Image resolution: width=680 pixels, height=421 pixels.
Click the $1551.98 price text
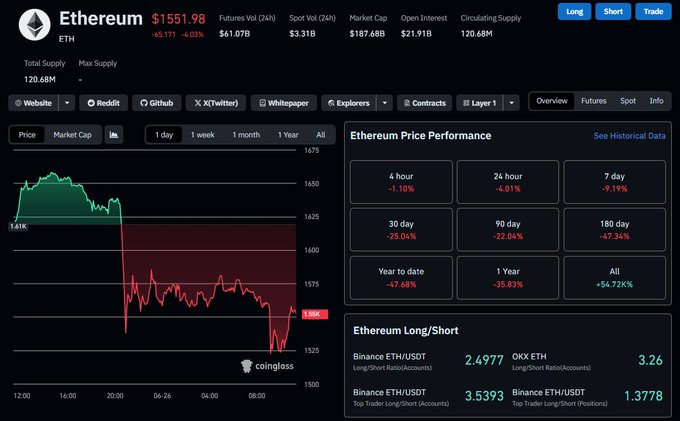[178, 19]
